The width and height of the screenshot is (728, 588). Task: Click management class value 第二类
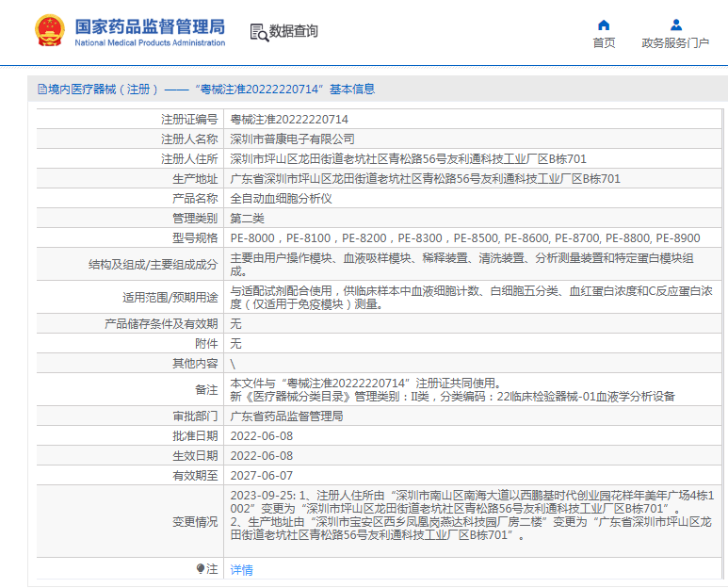click(247, 219)
